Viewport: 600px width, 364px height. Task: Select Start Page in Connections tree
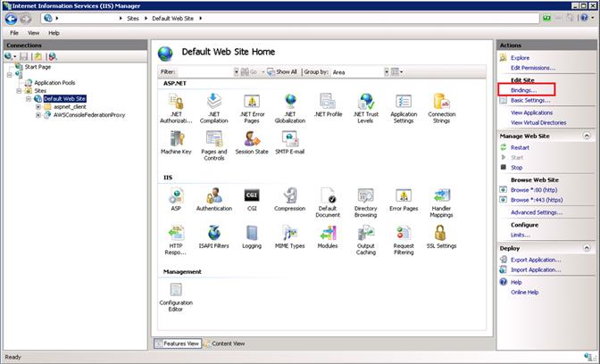coord(37,67)
